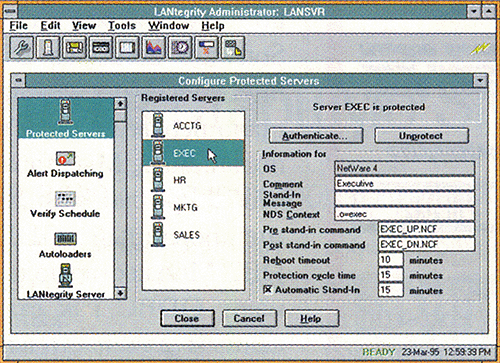Image resolution: width=500 pixels, height=363 pixels.
Task: Select Protected Servers in the sidebar
Action: [65, 119]
